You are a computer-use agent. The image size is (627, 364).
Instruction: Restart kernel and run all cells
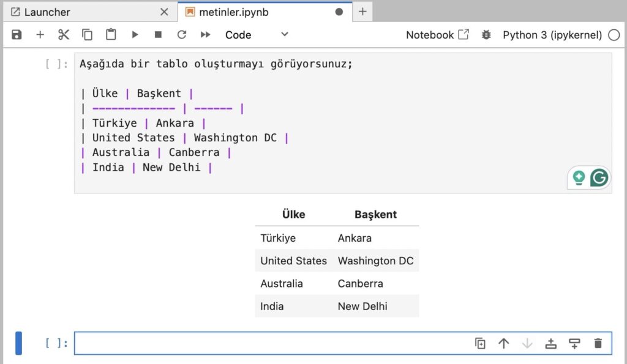click(x=205, y=35)
